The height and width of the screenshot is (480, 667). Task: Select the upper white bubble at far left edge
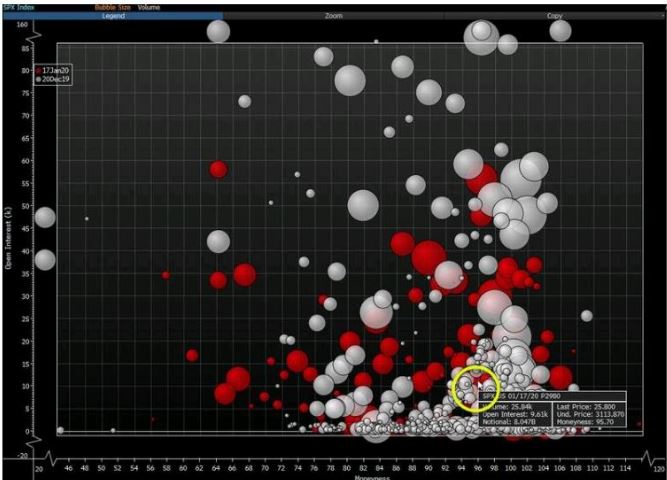point(44,217)
